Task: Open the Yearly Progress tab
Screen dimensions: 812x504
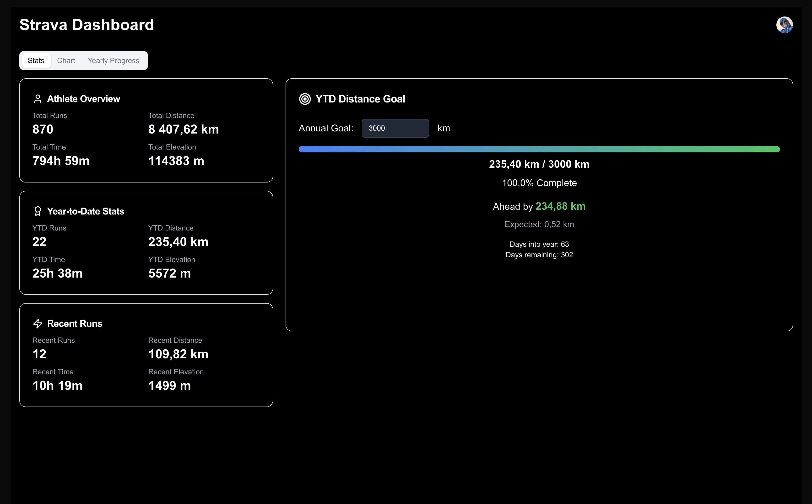Action: point(113,61)
